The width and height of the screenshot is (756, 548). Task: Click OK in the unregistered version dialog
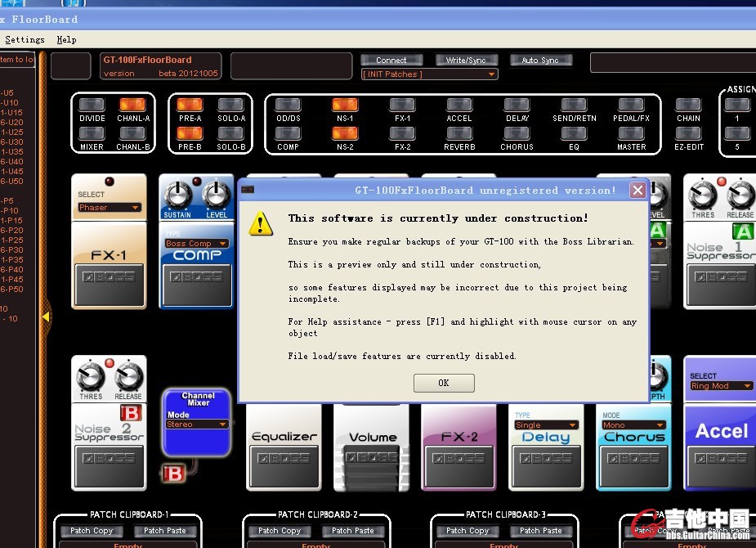444,383
